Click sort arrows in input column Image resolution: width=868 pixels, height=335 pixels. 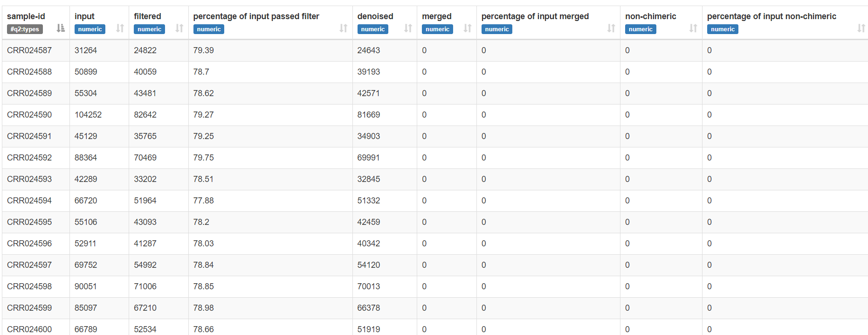pos(120,28)
